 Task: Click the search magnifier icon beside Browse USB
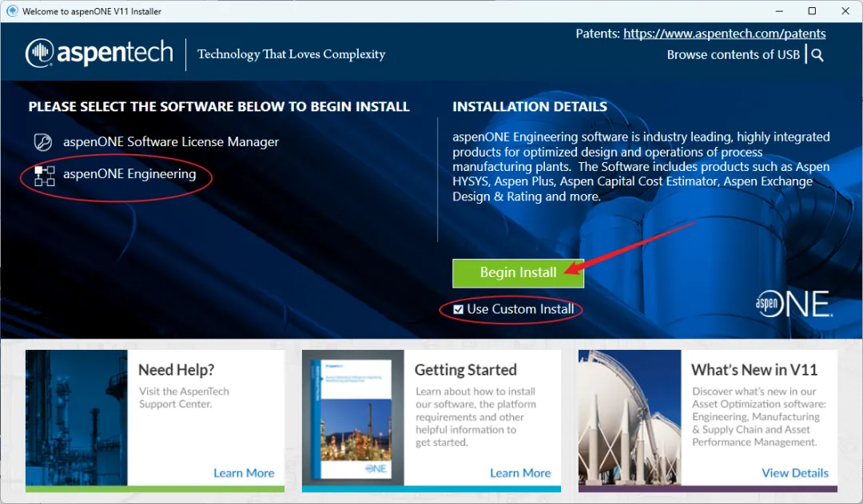pos(817,55)
